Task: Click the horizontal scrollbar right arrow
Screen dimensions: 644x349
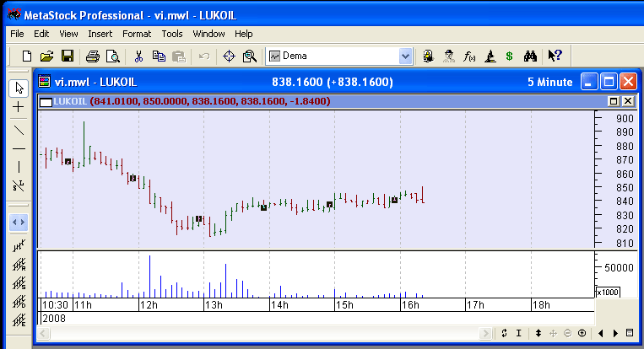Action: (x=485, y=334)
